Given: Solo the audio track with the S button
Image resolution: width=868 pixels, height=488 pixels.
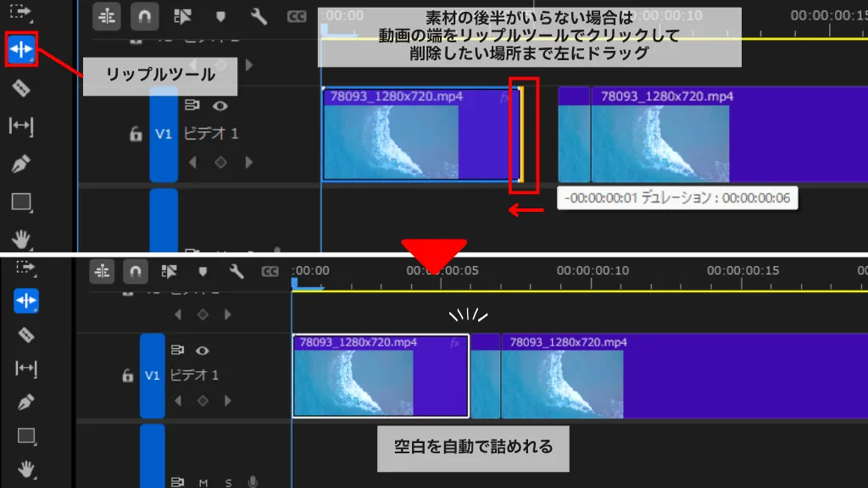Looking at the screenshot, I should (x=229, y=483).
